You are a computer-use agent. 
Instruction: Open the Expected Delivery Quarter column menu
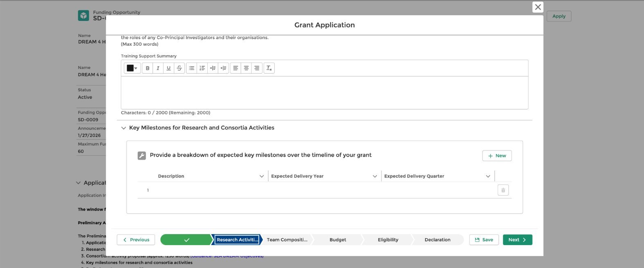point(488,176)
